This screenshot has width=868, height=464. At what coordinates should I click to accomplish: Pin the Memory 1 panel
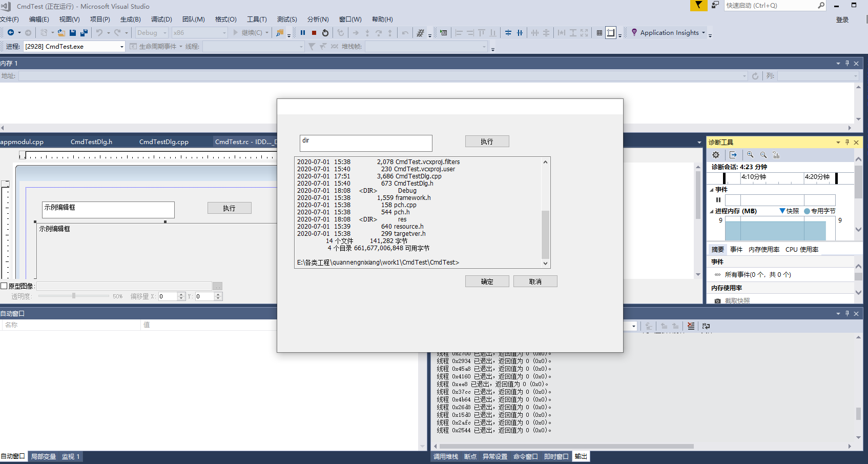847,63
